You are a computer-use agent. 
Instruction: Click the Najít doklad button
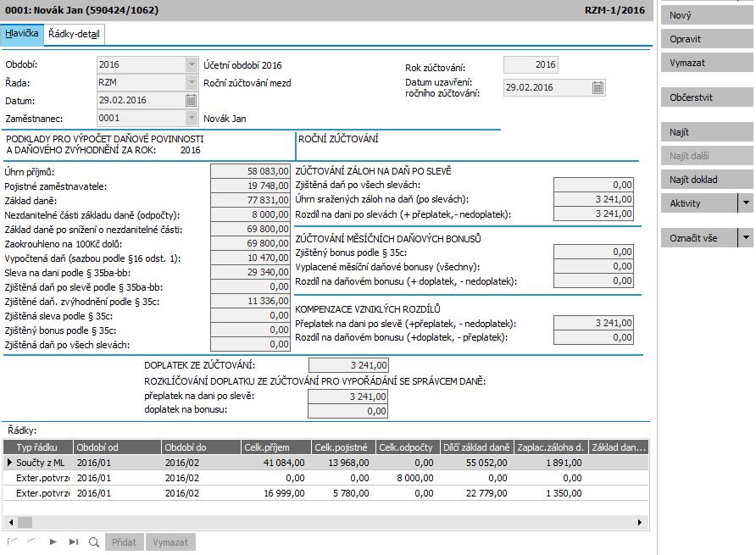pyautogui.click(x=707, y=180)
